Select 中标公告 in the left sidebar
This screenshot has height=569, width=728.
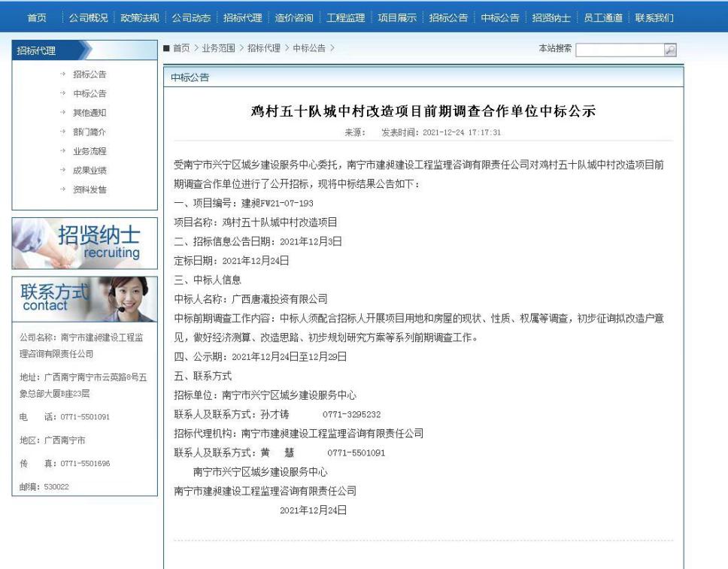click(x=89, y=94)
